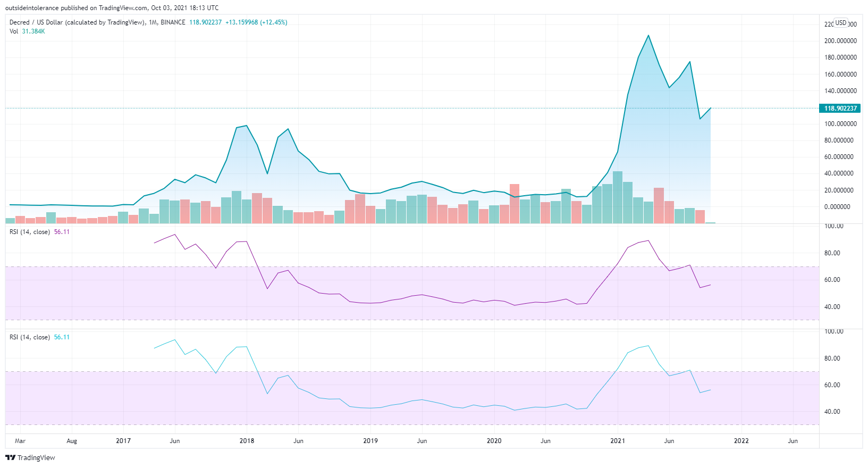
Task: Click the Aug label on time axis
Action: click(72, 441)
